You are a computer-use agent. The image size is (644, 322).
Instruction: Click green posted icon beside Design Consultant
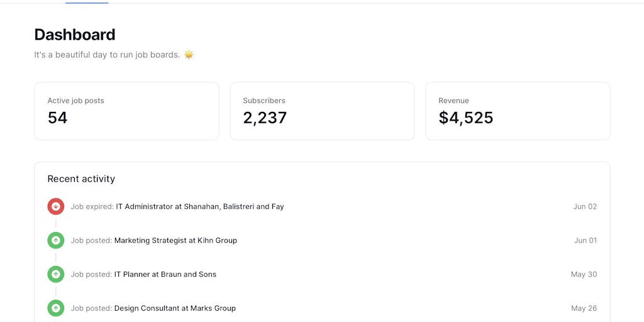56,308
